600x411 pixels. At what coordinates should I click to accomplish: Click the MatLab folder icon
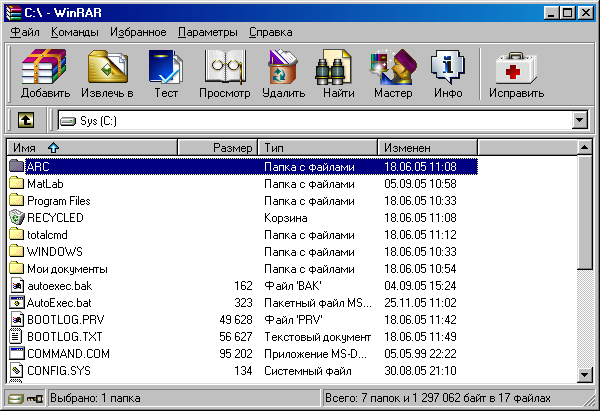(16, 183)
